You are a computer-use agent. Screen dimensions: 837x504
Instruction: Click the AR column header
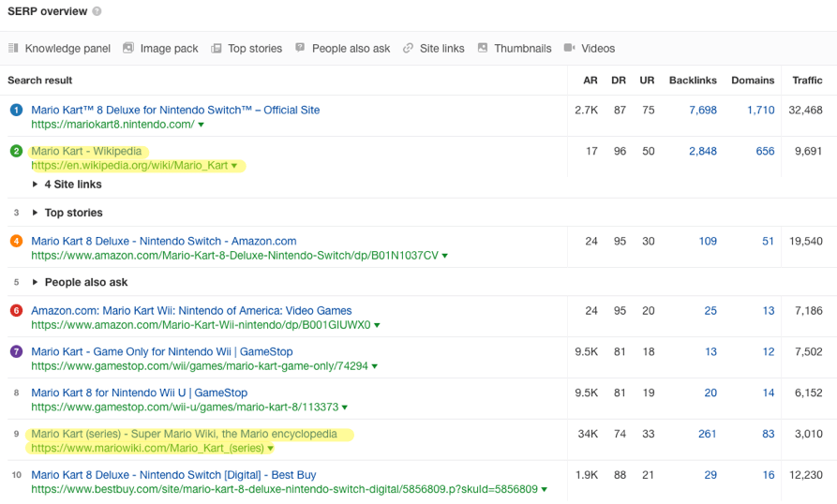click(590, 80)
